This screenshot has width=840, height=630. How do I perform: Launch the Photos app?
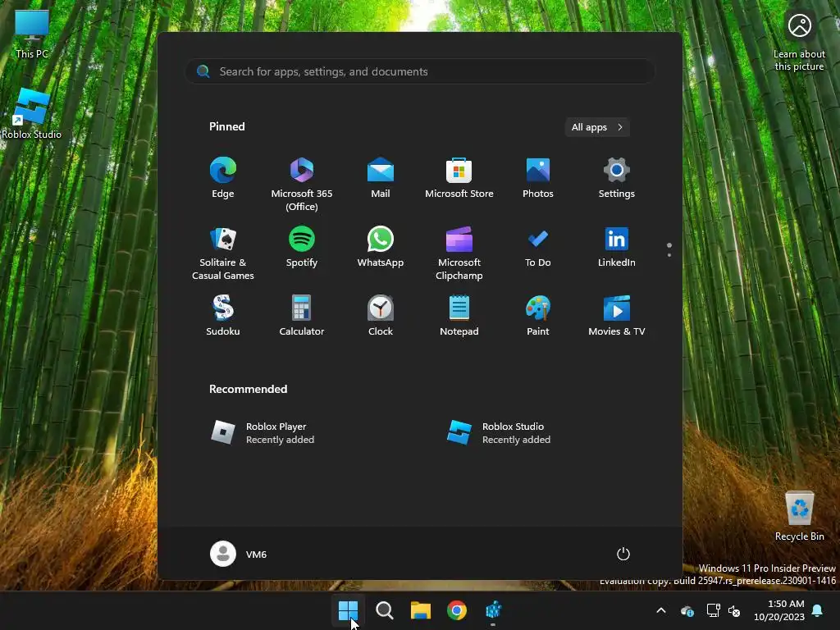[x=538, y=178]
